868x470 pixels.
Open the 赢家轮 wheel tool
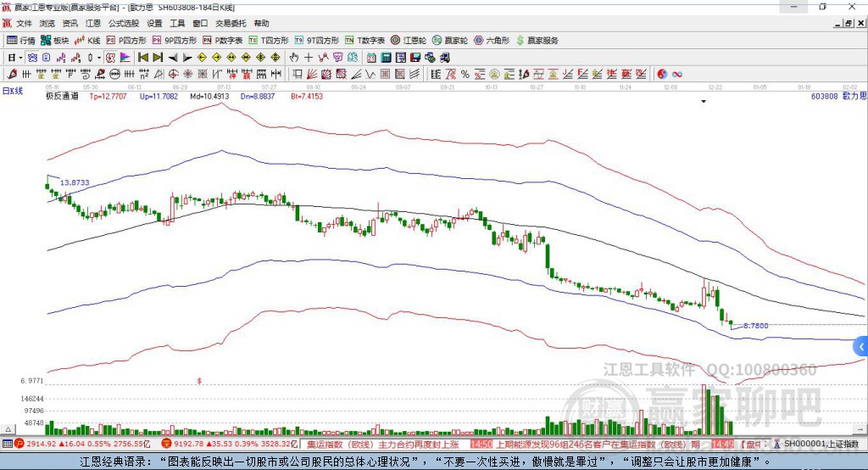tap(450, 41)
